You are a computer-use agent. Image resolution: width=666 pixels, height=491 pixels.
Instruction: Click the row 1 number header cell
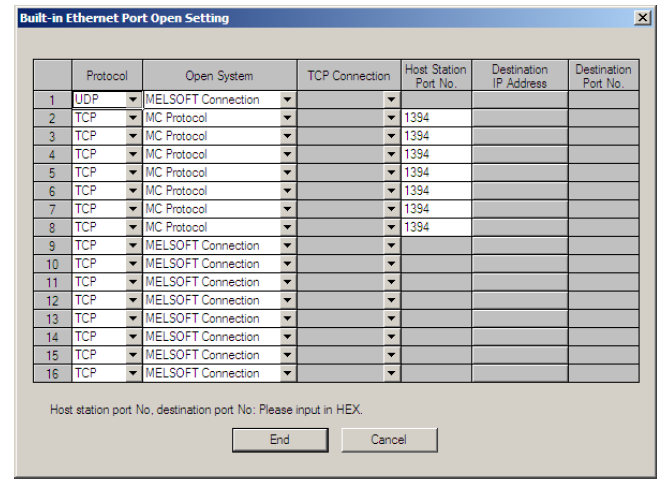52,100
